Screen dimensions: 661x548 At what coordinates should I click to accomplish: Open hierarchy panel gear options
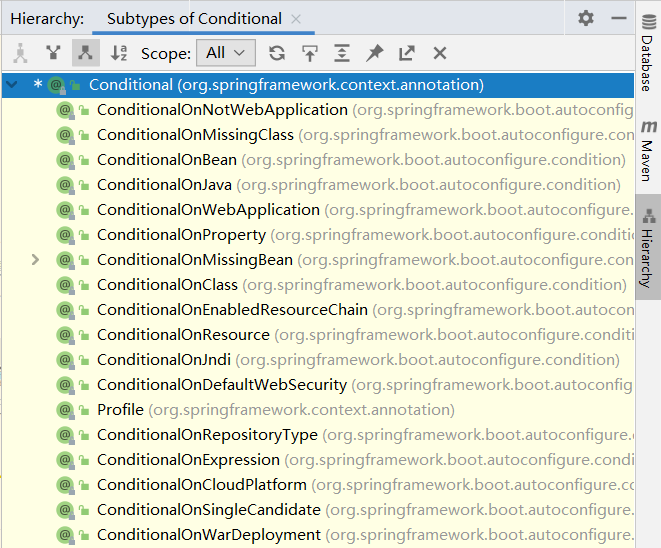point(586,18)
